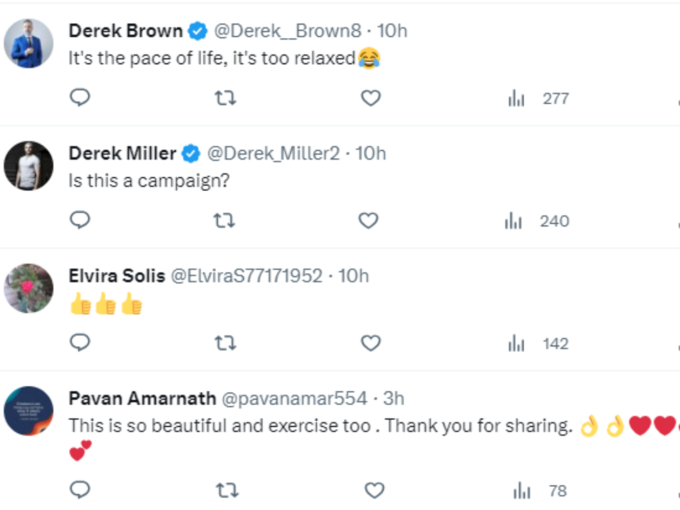Reply to Derek Brown's tweet

coord(80,98)
